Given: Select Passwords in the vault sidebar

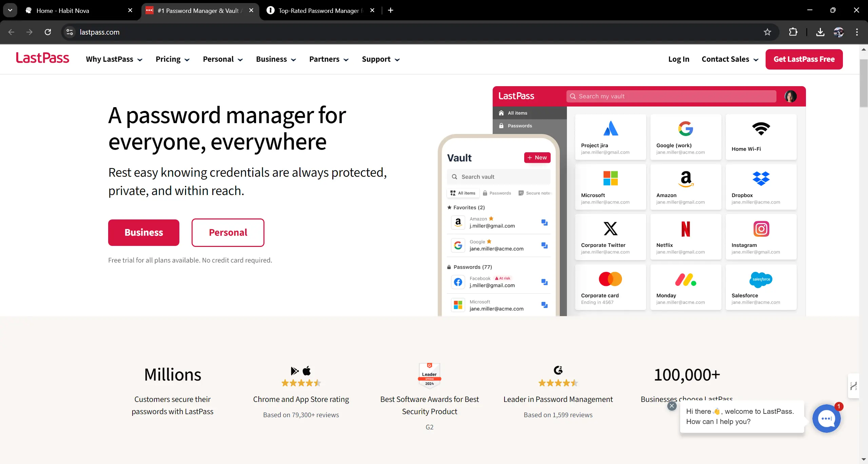Looking at the screenshot, I should click(530, 126).
